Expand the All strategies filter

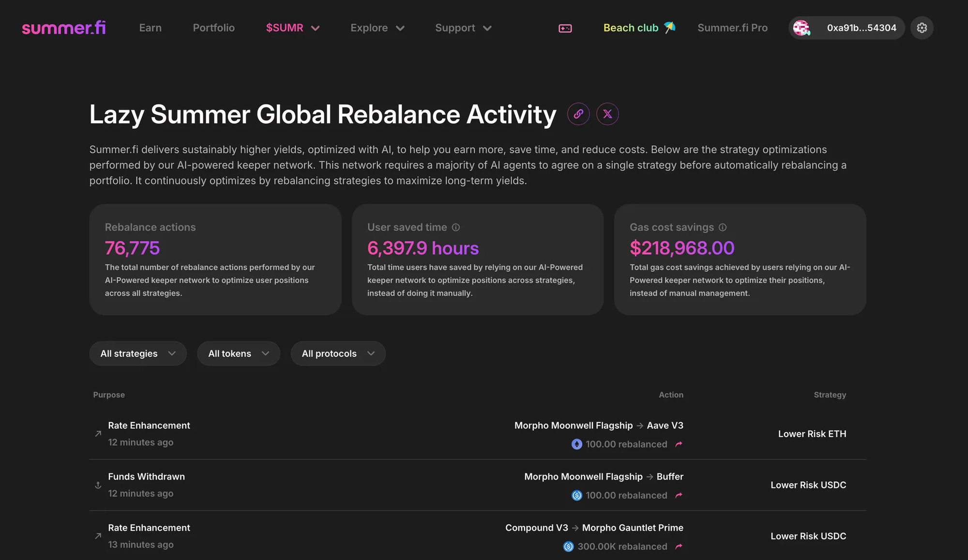click(x=138, y=354)
